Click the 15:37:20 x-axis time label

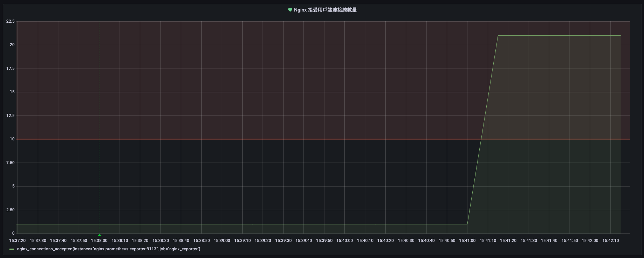(17, 241)
